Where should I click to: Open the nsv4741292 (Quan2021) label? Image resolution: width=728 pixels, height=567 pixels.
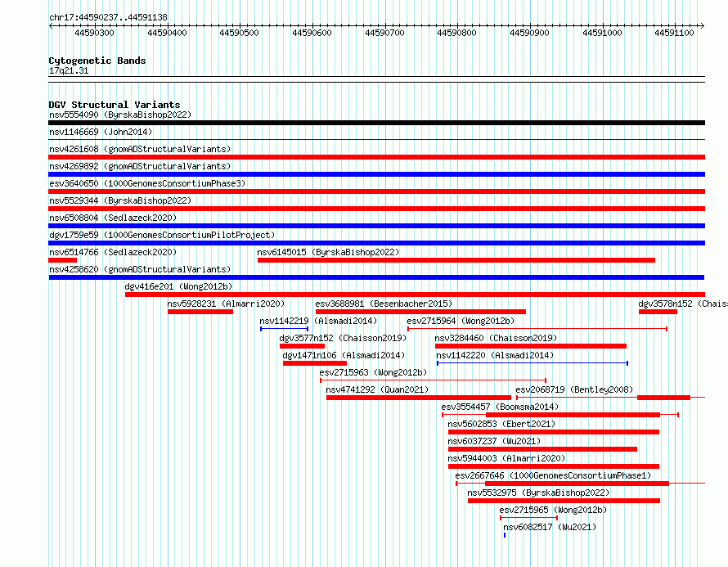point(377,389)
